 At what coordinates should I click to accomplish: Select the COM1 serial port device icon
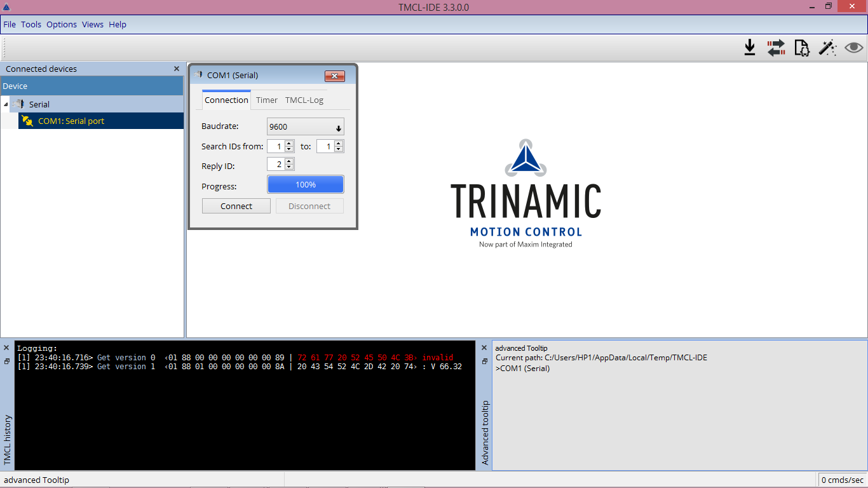pos(28,121)
